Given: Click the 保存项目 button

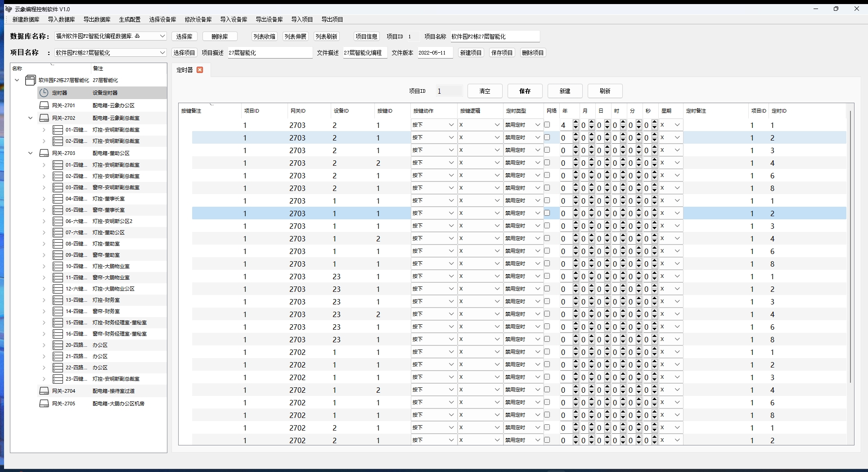Looking at the screenshot, I should [502, 53].
